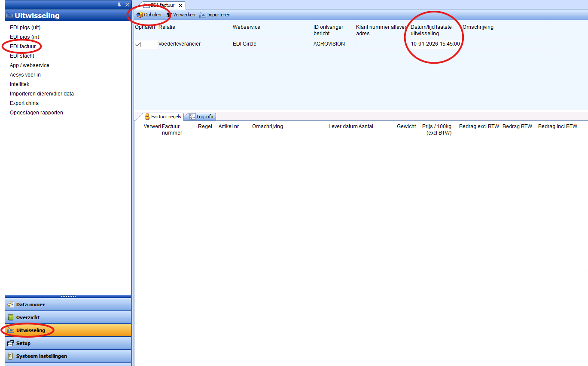Click the Log info tab icon

192,117
